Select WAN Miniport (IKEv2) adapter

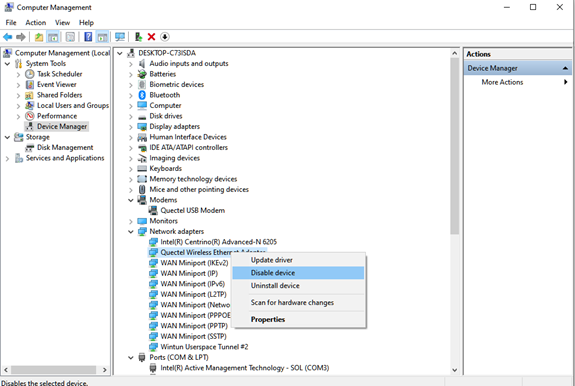pos(194,263)
